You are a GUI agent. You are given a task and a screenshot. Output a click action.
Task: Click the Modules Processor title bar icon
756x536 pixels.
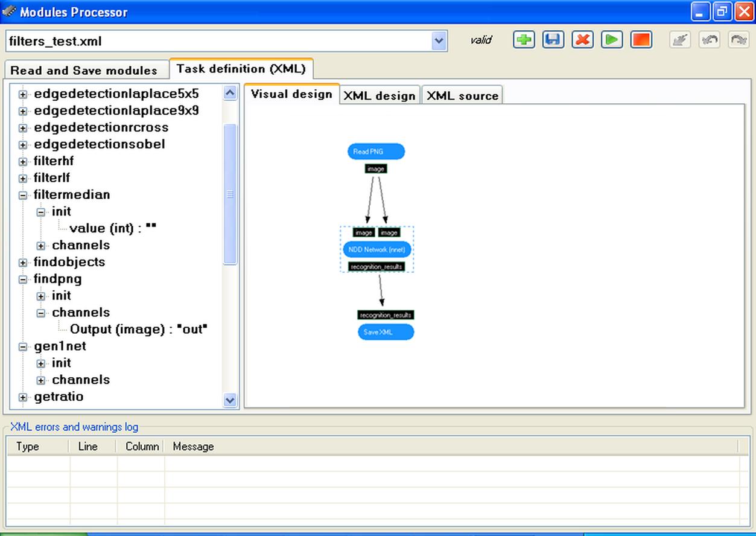[x=9, y=11]
